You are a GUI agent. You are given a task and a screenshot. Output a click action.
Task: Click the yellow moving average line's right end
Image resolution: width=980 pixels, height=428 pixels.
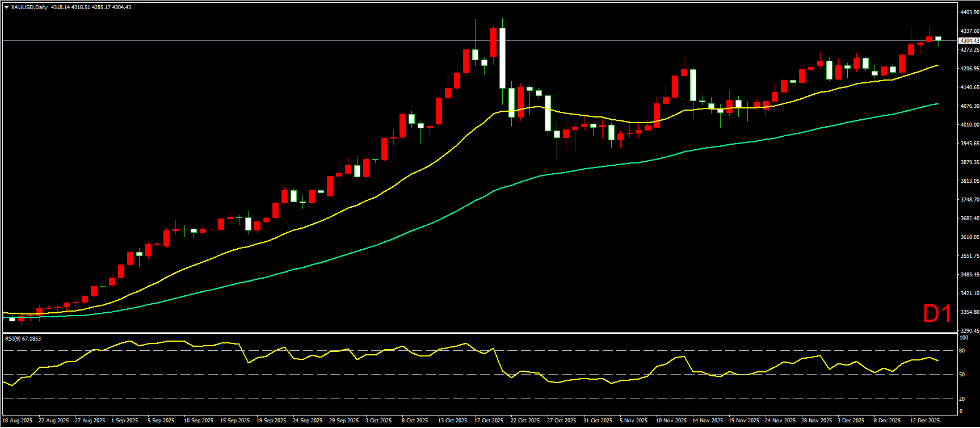tap(937, 65)
